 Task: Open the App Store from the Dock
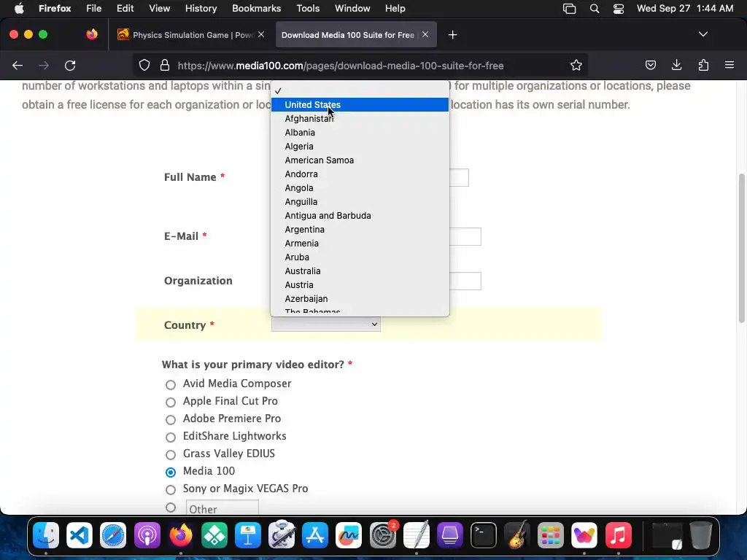tap(315, 535)
